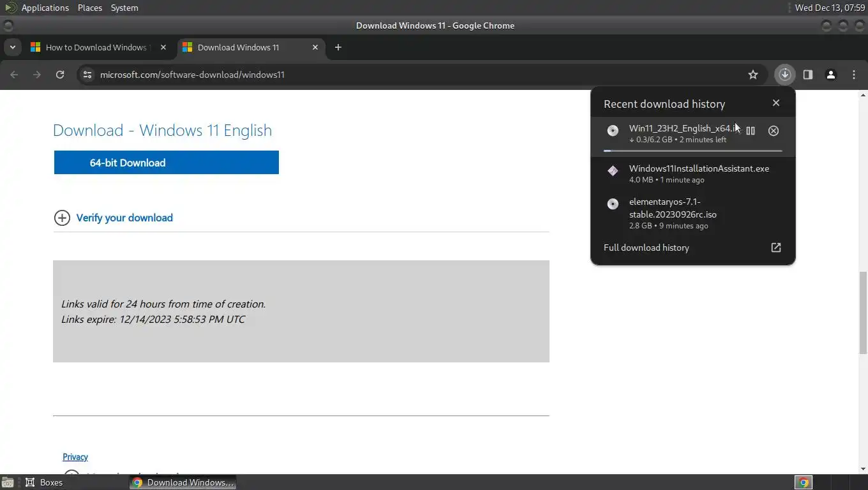The width and height of the screenshot is (868, 490).
Task: Click the Download - Windows 11 English heading
Action: click(162, 130)
